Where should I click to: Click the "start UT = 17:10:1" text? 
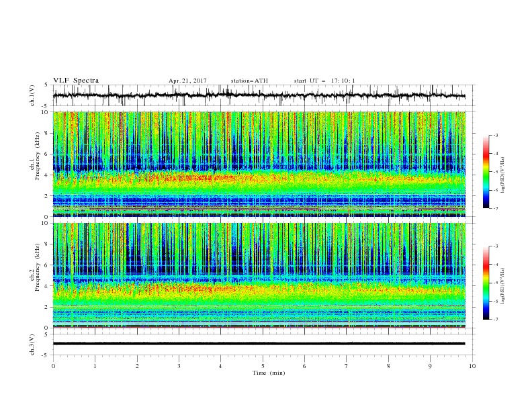coord(324,81)
